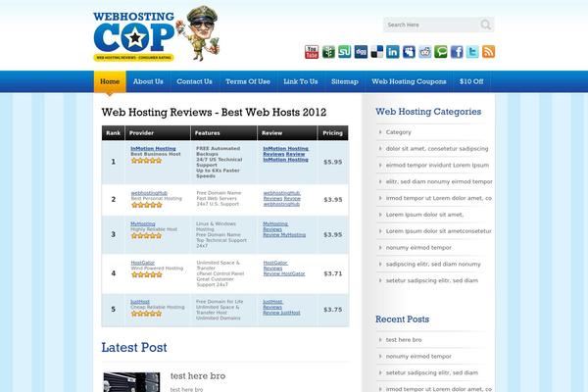Click the magnifying glass search icon
The width and height of the screenshot is (588, 392).
pos(486,24)
